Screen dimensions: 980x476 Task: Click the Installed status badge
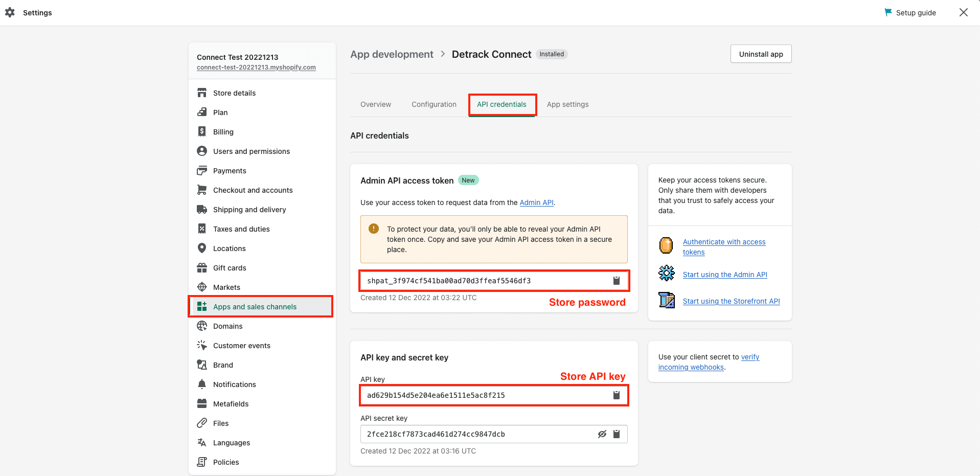(552, 54)
